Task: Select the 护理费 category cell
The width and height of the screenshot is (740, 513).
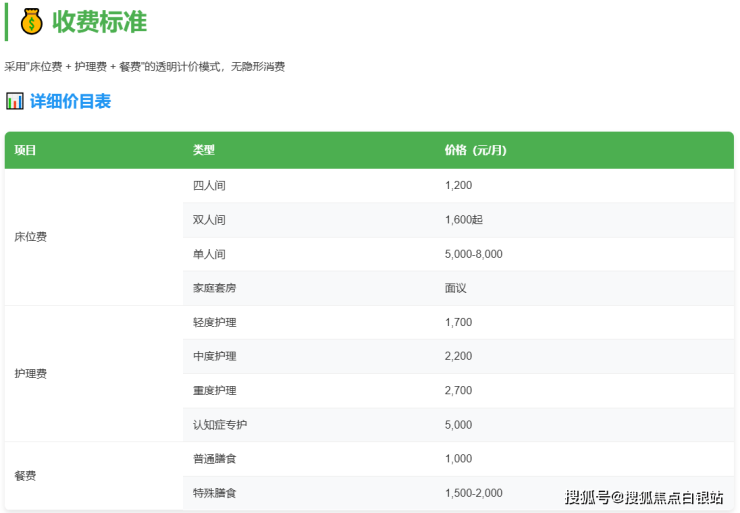Action: coord(30,373)
